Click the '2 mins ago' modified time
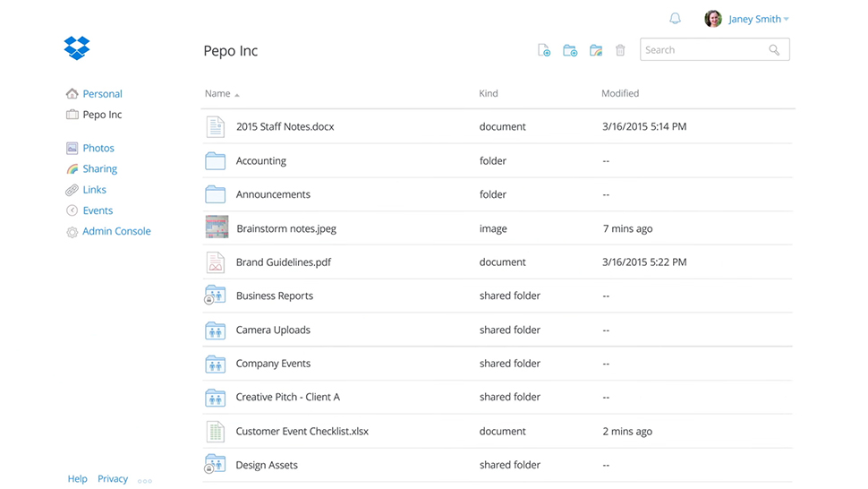 628,432
